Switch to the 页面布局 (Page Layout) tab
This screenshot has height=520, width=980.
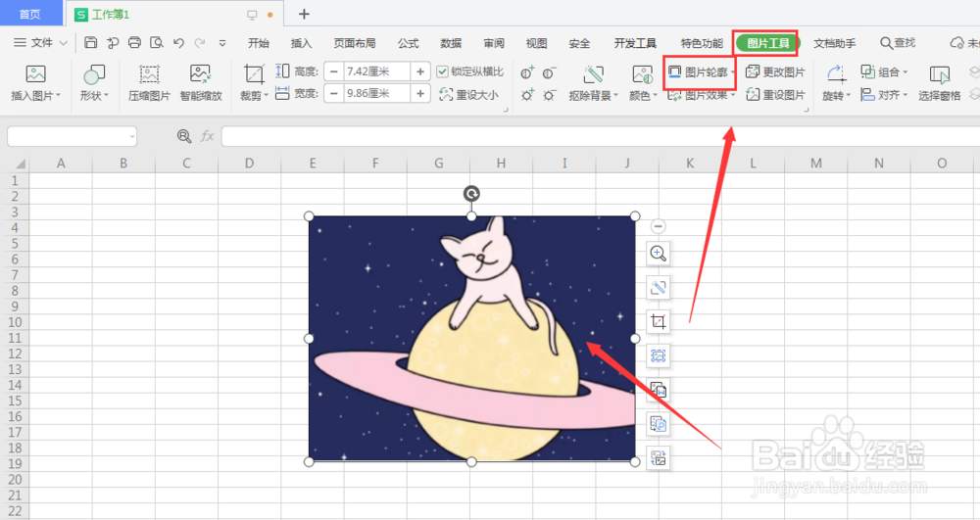tap(355, 43)
